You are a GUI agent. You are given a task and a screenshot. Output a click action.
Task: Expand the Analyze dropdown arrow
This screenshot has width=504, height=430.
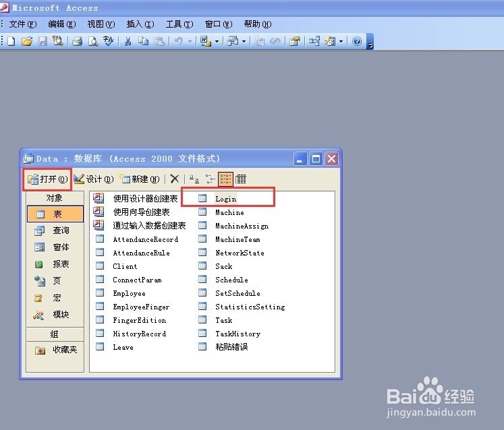tap(244, 41)
